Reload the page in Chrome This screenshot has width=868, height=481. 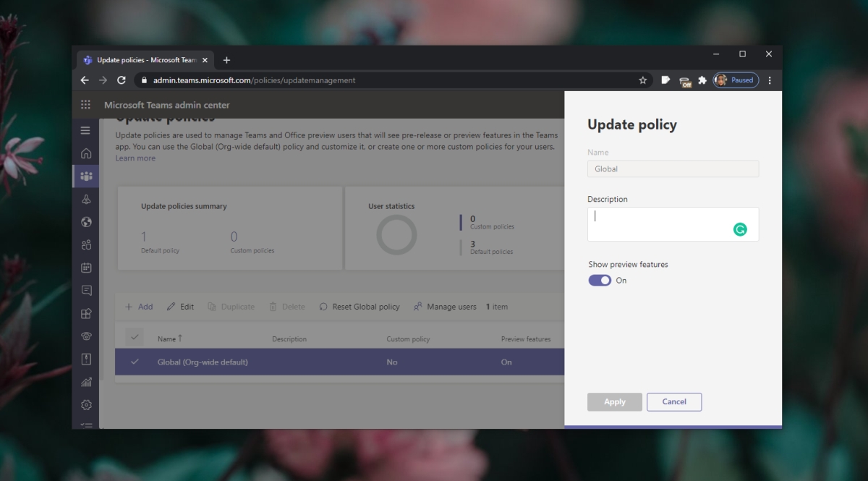[122, 80]
